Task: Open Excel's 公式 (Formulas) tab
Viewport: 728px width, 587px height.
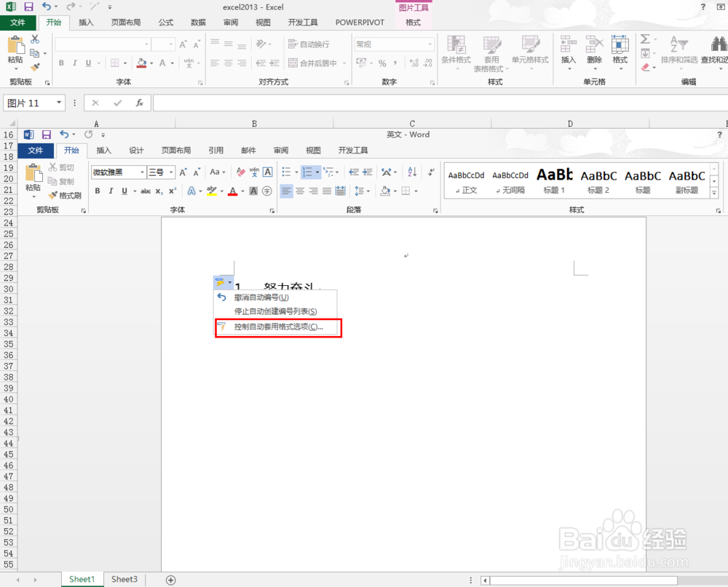Action: tap(166, 23)
